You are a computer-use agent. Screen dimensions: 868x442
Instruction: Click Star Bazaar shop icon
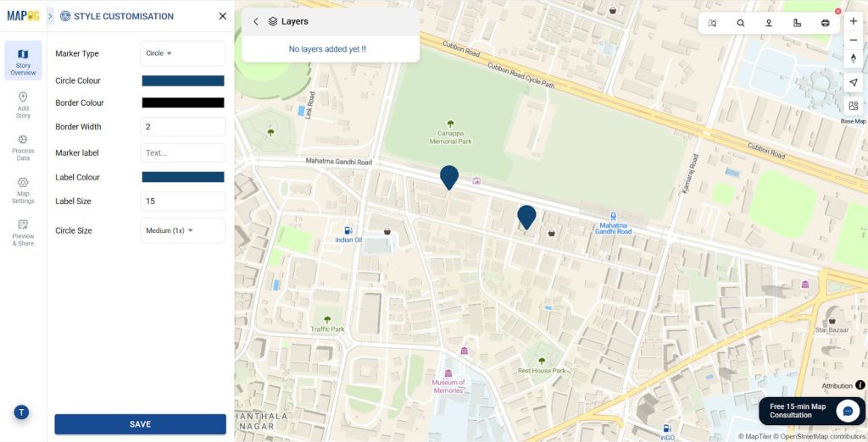832,320
